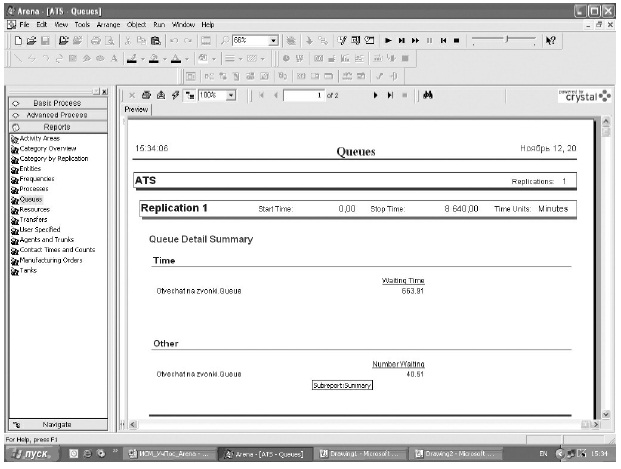Select the text color A icon
Screen dimensions: 621x469
pyautogui.click(x=176, y=59)
